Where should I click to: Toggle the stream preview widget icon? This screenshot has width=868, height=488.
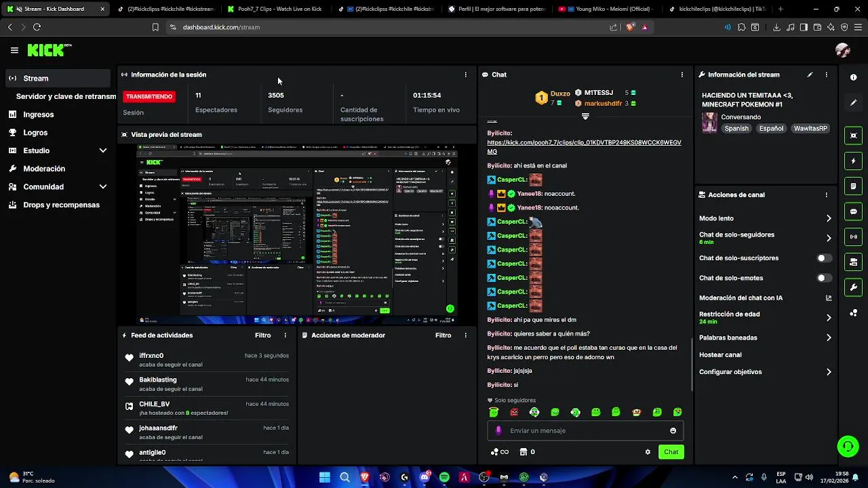pos(853,136)
